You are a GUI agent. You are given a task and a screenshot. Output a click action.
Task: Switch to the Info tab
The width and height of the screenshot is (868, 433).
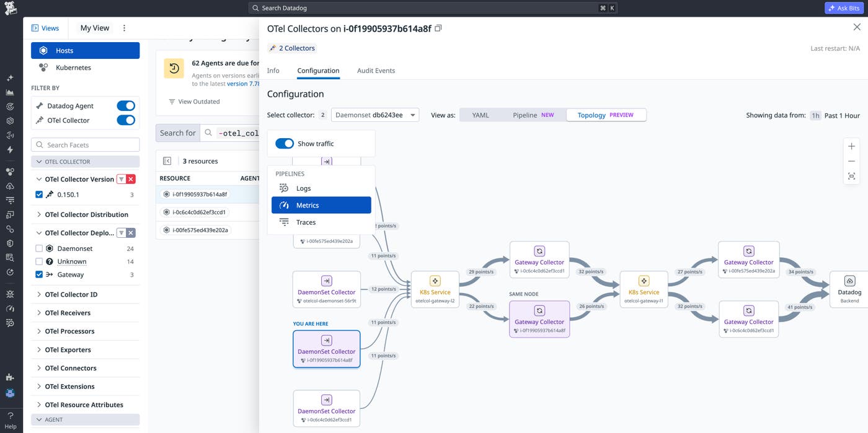(273, 71)
